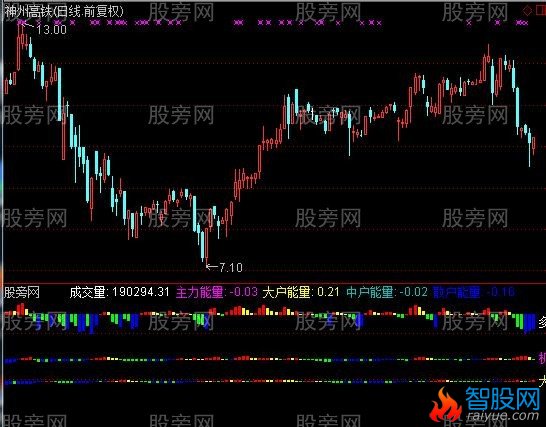
Task: Click the 主力能量: -0.03 indicator value
Action: (x=217, y=292)
